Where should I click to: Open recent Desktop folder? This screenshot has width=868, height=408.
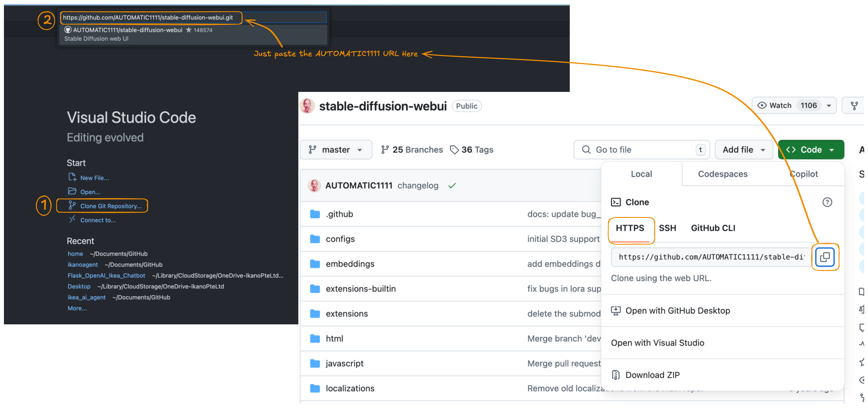click(x=79, y=286)
